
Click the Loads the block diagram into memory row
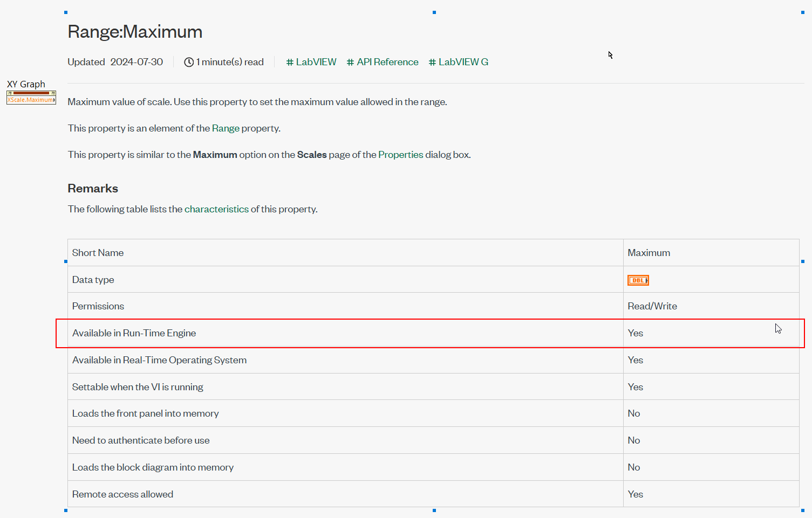433,467
